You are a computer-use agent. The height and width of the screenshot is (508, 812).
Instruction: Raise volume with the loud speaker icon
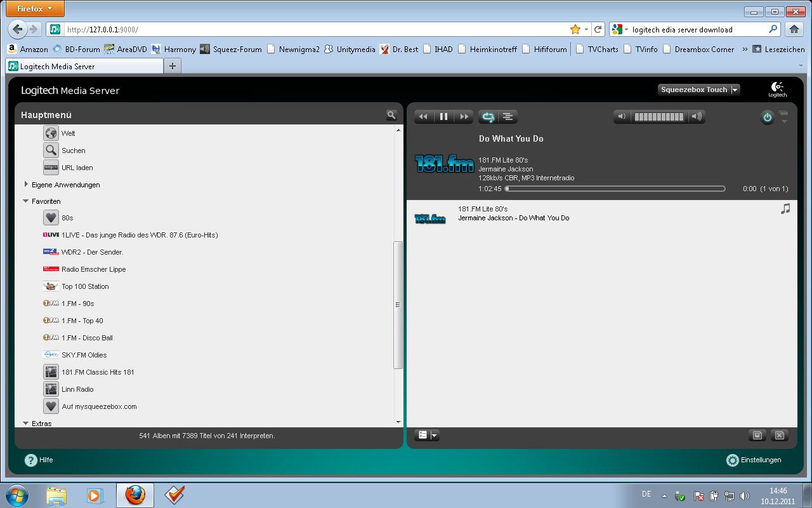pos(697,117)
